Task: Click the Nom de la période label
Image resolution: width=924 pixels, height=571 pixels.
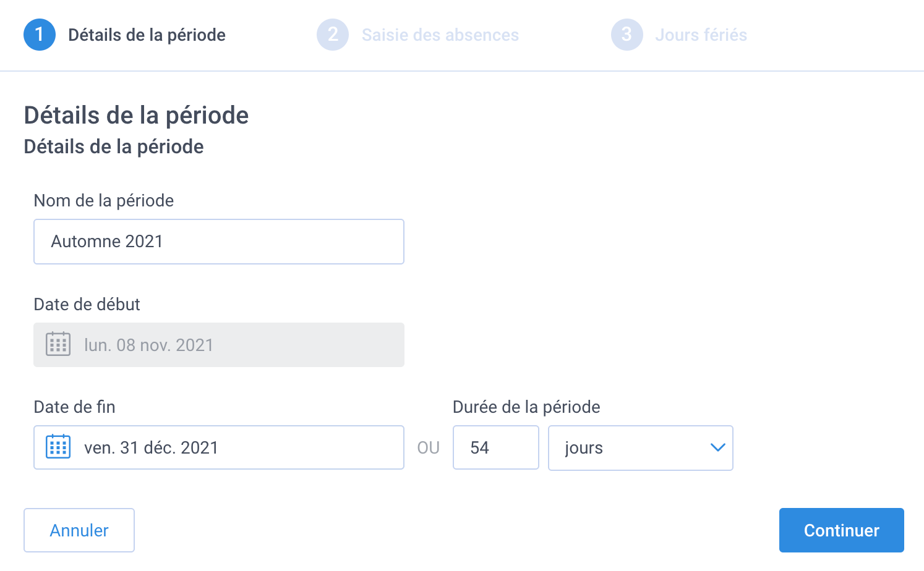Action: click(104, 201)
